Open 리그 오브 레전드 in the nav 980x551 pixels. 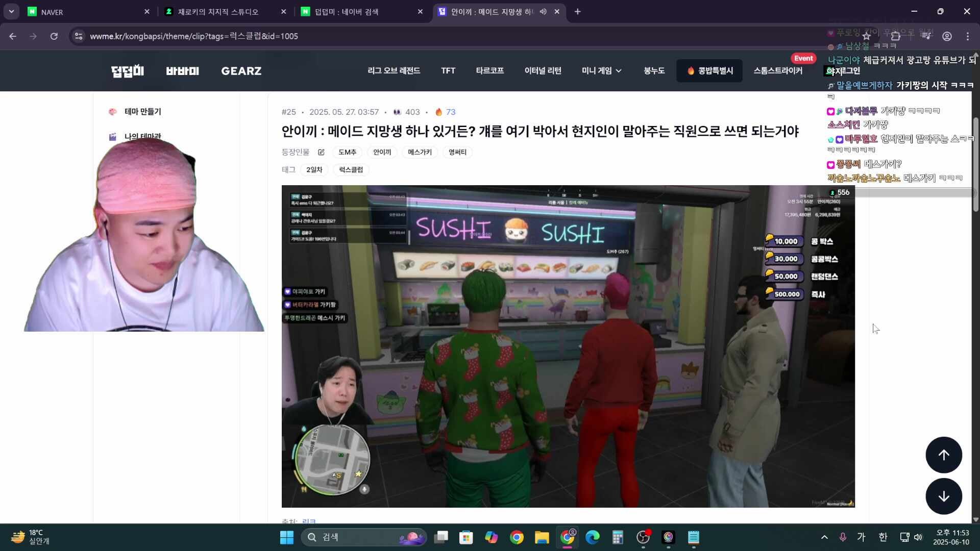click(x=394, y=71)
